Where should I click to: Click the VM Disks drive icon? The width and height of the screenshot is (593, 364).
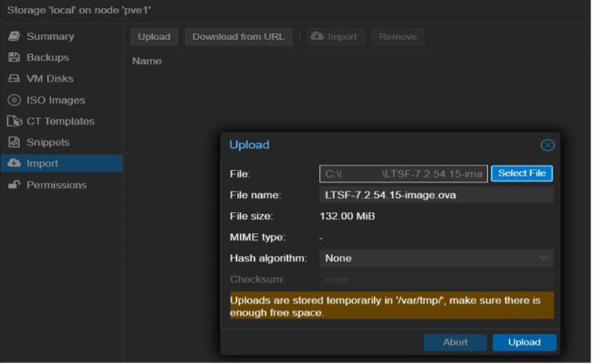13,79
